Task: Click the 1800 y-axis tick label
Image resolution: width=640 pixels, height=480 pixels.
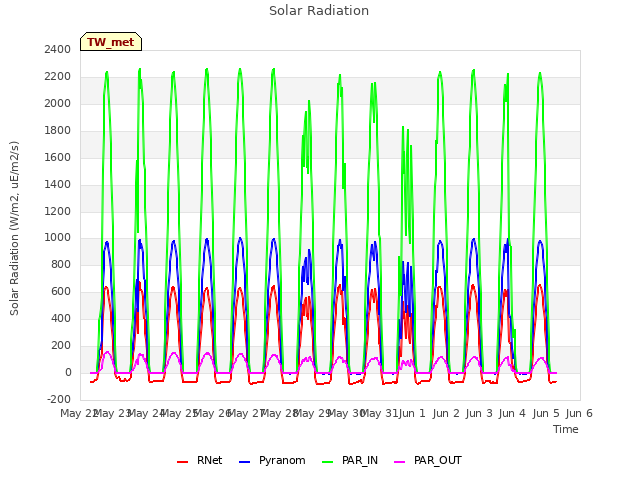Action: [58, 131]
